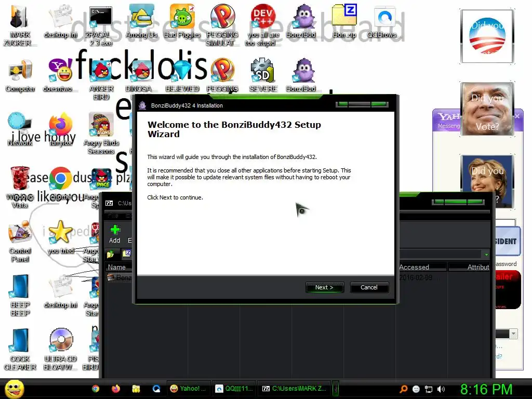The width and height of the screenshot is (532, 399).
Task: Click the folder up icon in 7-Zip
Action: (111, 254)
